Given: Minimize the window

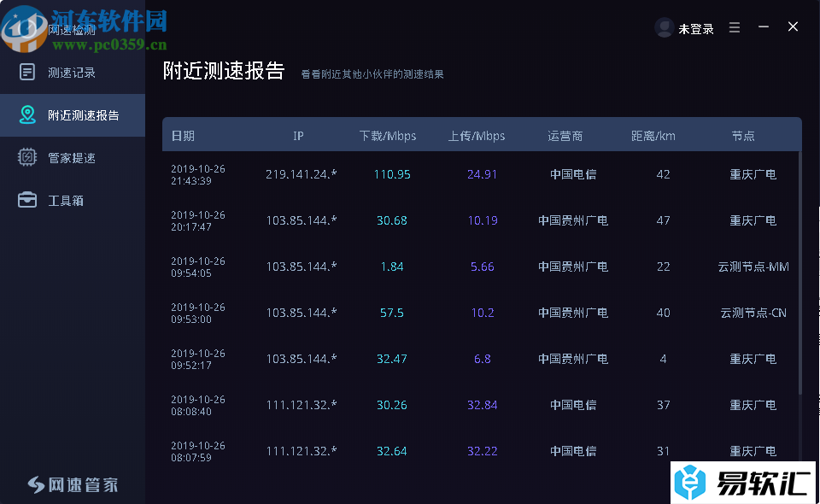Looking at the screenshot, I should 764,26.
